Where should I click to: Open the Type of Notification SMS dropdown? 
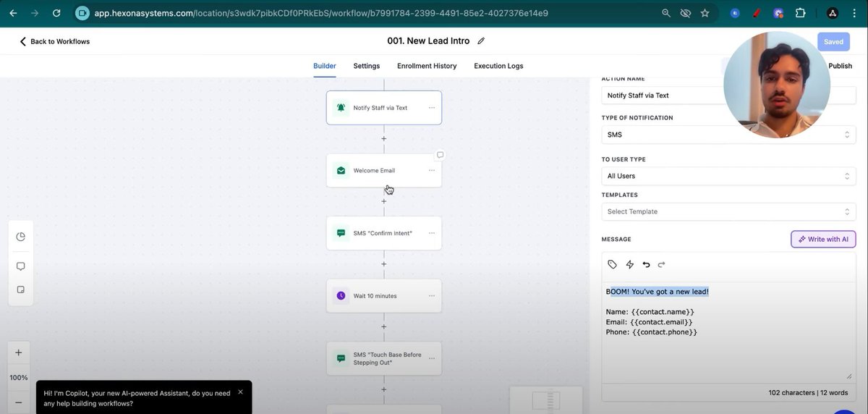tap(728, 135)
